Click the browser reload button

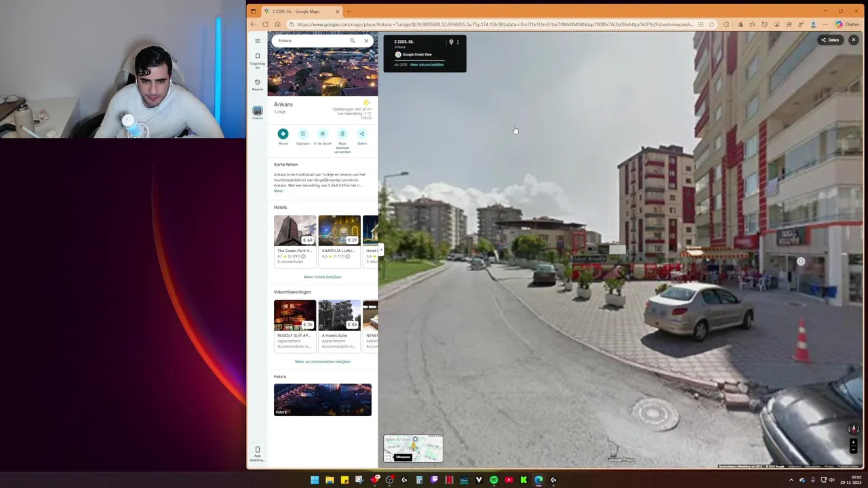(x=265, y=24)
